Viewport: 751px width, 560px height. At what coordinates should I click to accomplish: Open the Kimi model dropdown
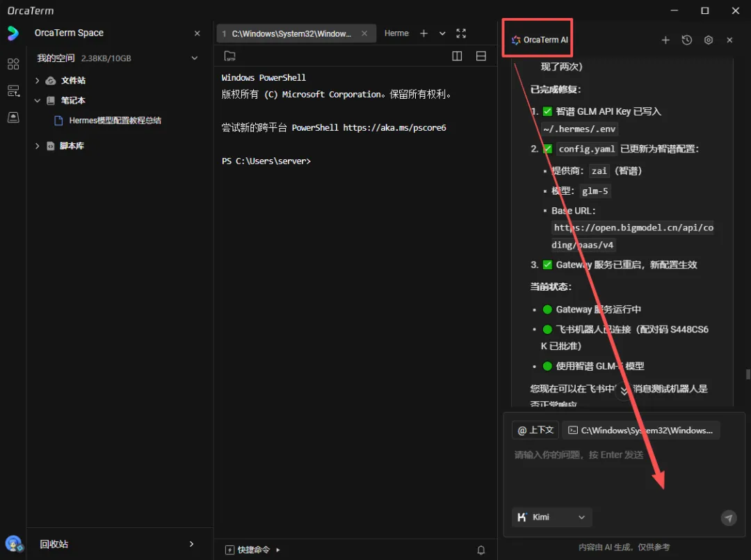click(551, 518)
